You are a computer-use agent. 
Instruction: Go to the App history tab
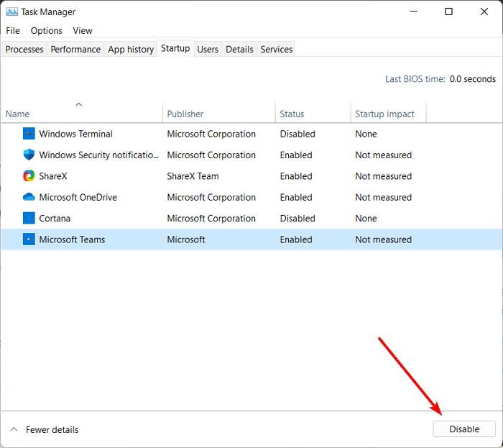(131, 49)
